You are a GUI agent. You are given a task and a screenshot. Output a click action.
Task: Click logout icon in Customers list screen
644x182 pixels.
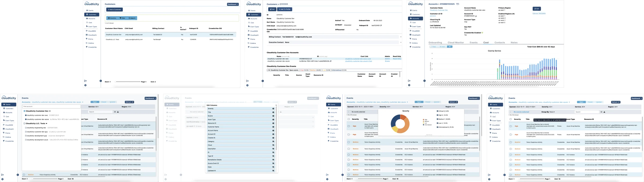pyautogui.click(x=85, y=81)
